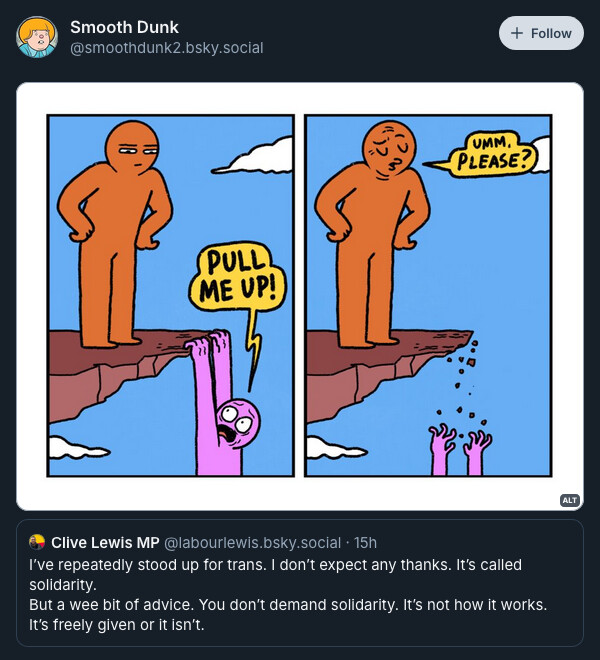The width and height of the screenshot is (600, 660).
Task: Open the quoted post text about solidarity
Action: click(x=288, y=594)
